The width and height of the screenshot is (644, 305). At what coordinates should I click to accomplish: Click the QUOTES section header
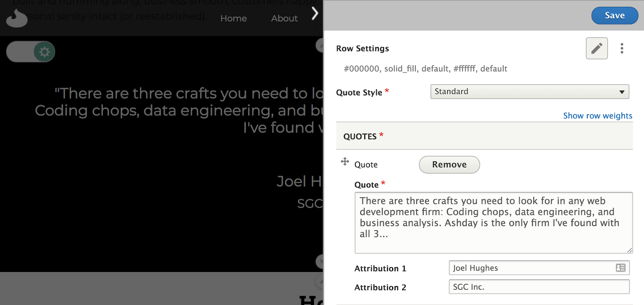click(x=485, y=136)
